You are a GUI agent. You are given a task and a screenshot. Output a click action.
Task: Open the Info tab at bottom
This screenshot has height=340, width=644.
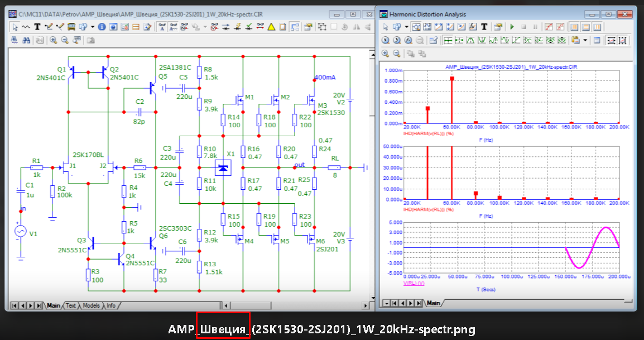111,305
